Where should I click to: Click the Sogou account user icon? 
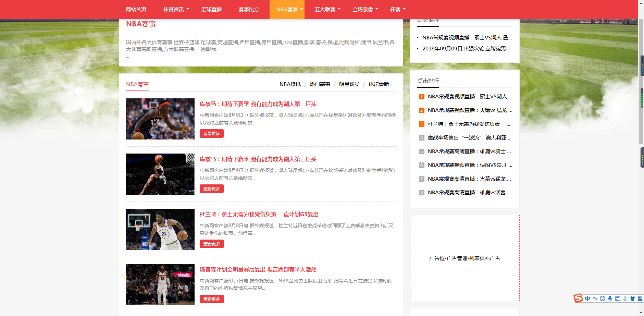click(625, 299)
